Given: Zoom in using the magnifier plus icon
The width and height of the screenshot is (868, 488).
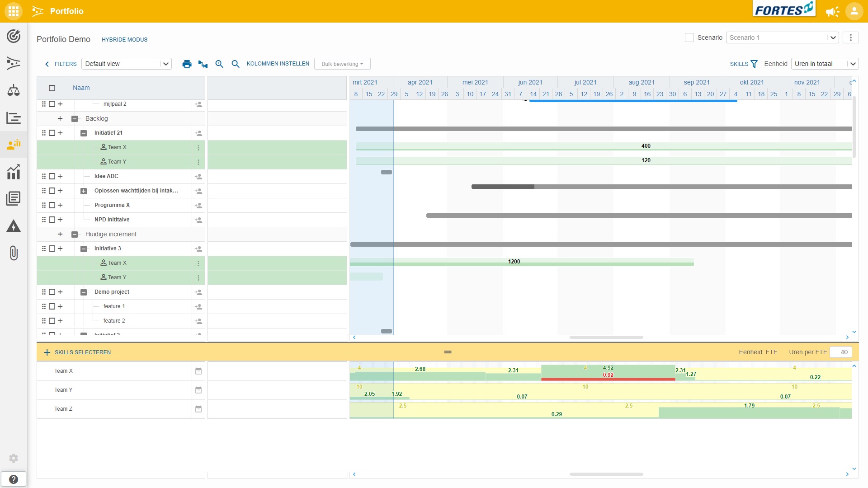Looking at the screenshot, I should pos(219,64).
